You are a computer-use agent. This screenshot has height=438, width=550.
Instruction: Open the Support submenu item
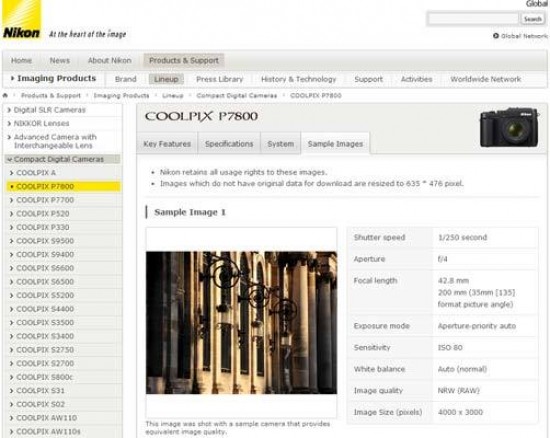[368, 79]
